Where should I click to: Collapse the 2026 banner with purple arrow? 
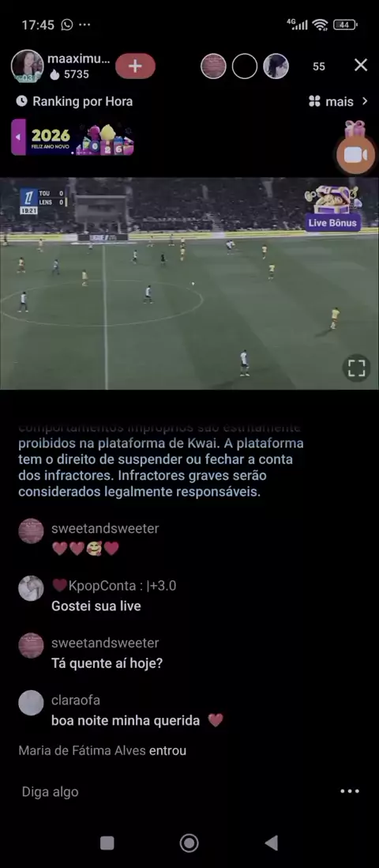click(18, 137)
